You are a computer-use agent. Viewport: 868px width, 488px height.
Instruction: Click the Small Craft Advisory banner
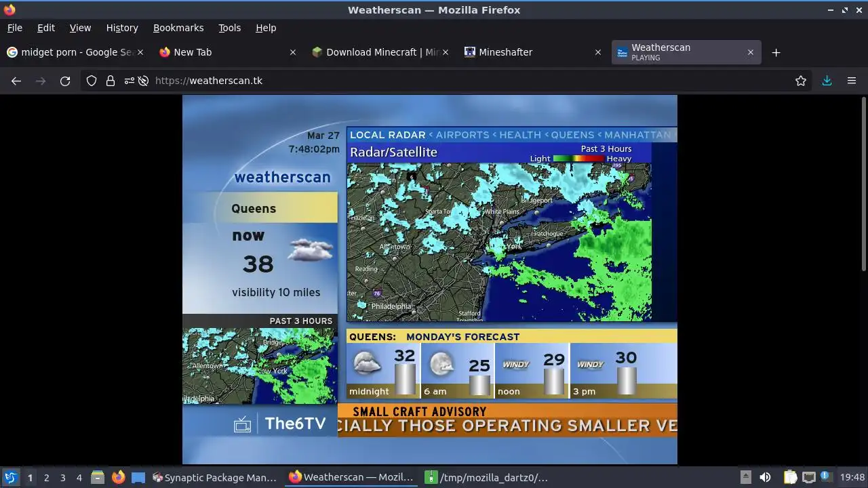coord(507,420)
